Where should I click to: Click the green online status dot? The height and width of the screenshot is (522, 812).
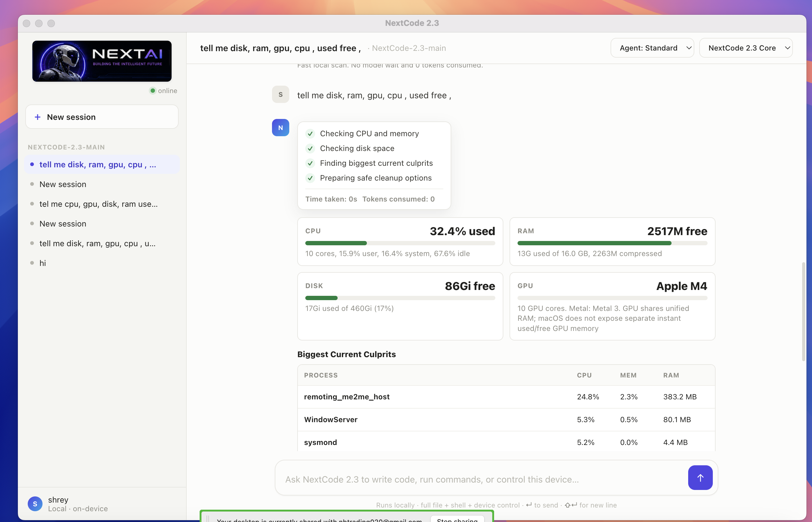tap(153, 91)
